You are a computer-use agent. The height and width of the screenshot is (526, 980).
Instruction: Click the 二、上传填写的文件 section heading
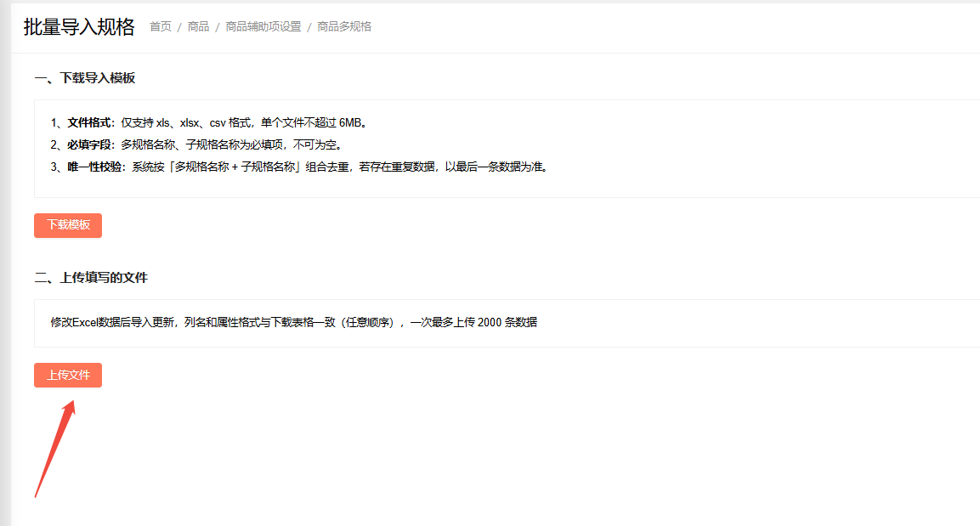[x=91, y=277]
